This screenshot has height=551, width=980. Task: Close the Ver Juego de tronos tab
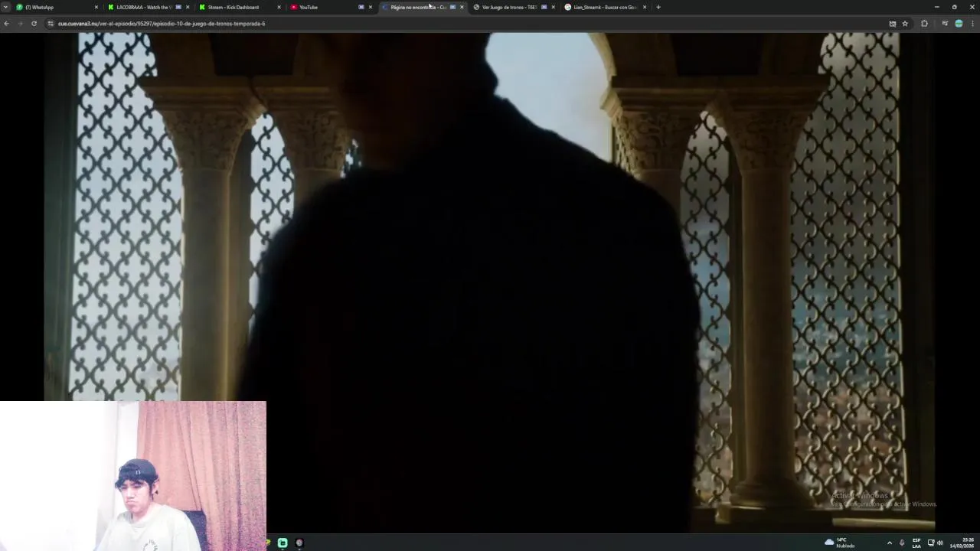[553, 7]
